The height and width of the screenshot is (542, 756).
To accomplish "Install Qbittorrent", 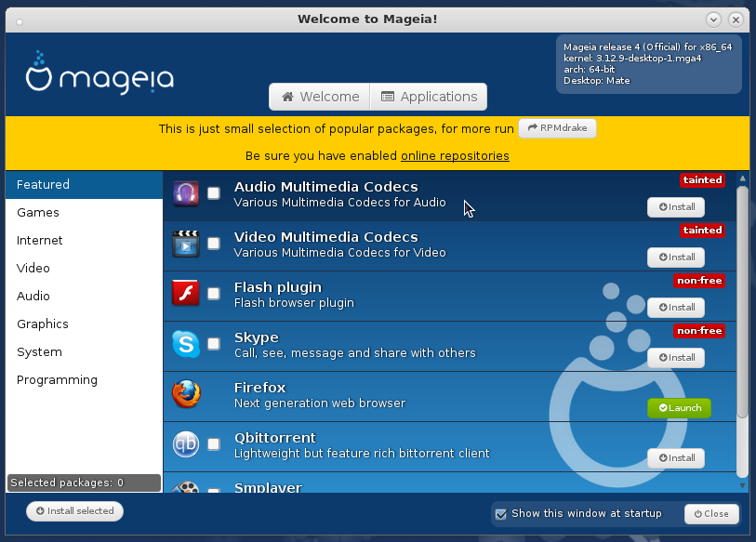I will tap(676, 458).
